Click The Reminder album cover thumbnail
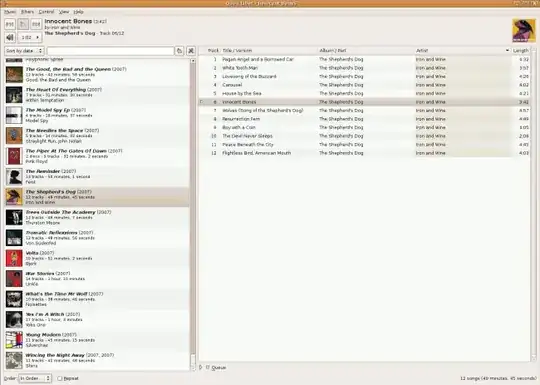The image size is (540, 385). [x=14, y=176]
